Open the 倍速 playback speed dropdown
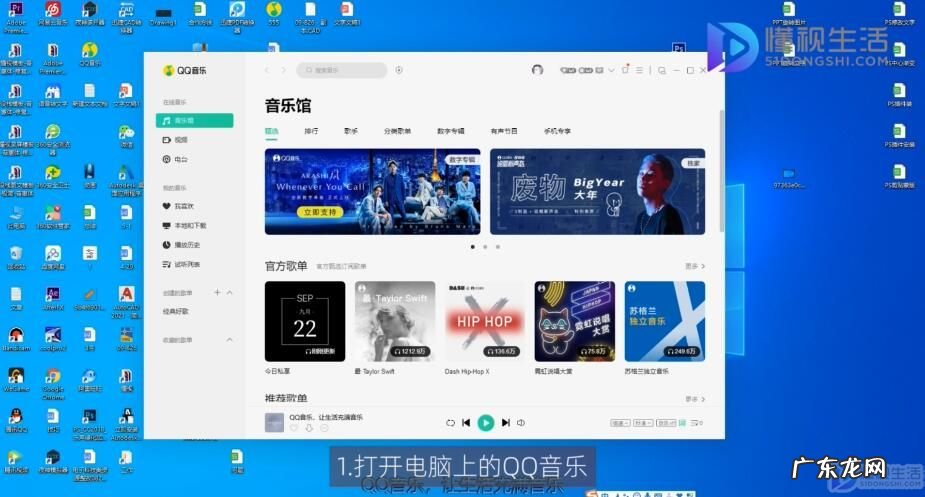The width and height of the screenshot is (925, 497). 619,423
